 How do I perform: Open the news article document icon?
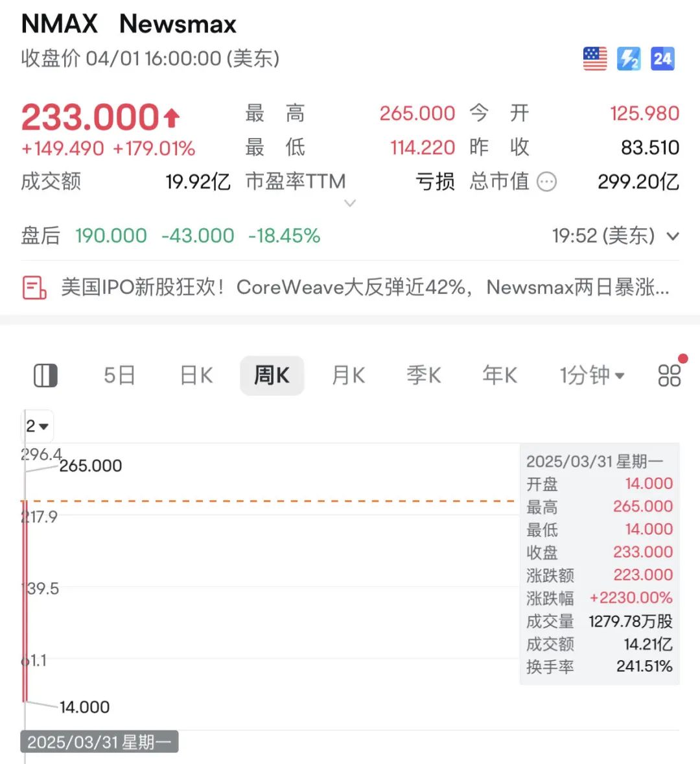pyautogui.click(x=34, y=287)
